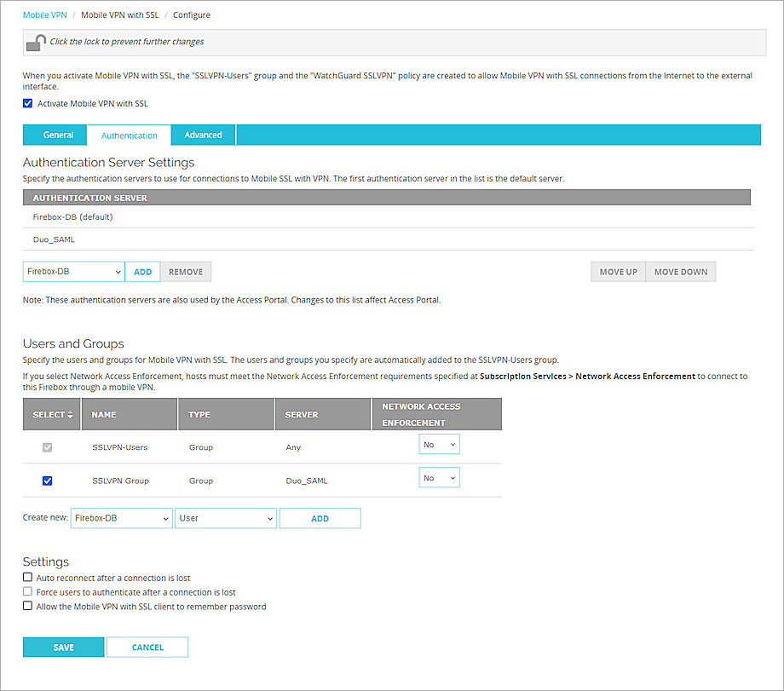This screenshot has width=784, height=691.
Task: Switch to the Advanced tab
Action: click(x=203, y=135)
